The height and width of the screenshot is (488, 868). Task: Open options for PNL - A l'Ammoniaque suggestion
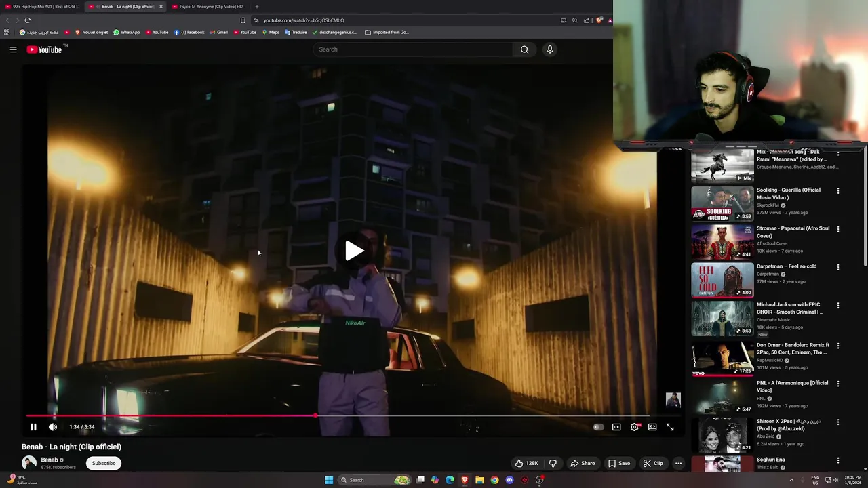pos(838,384)
